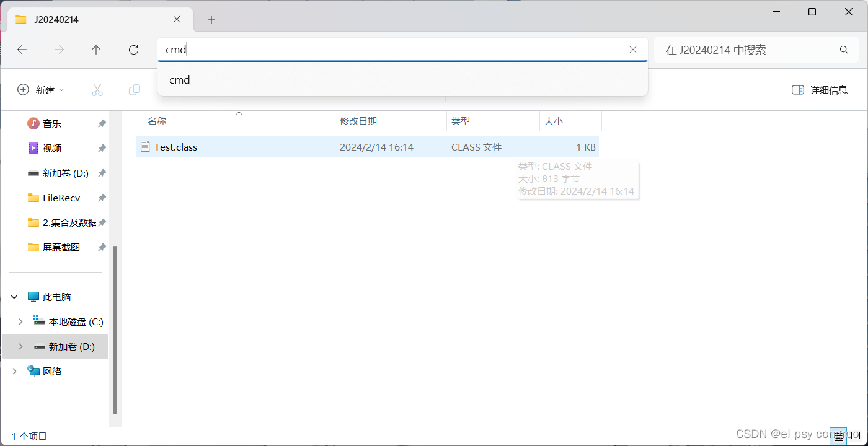Image resolution: width=868 pixels, height=446 pixels.
Task: Select the cmd suggestion in dropdown
Action: point(402,80)
